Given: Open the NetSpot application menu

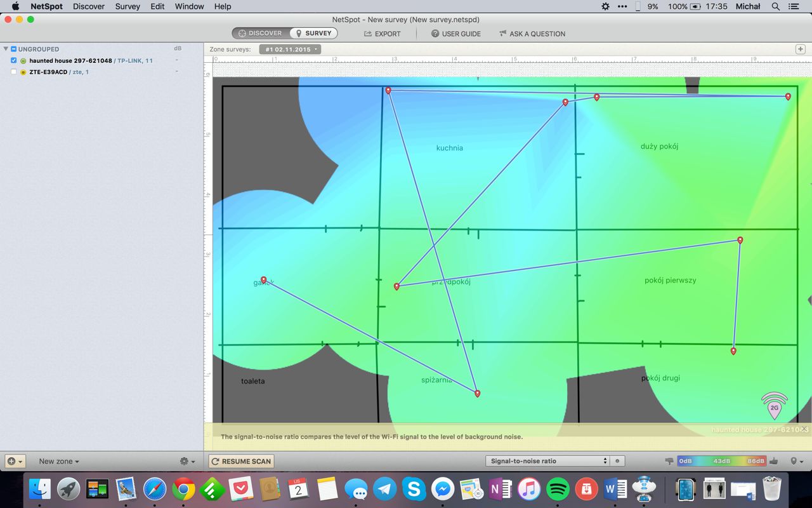Looking at the screenshot, I should click(46, 6).
